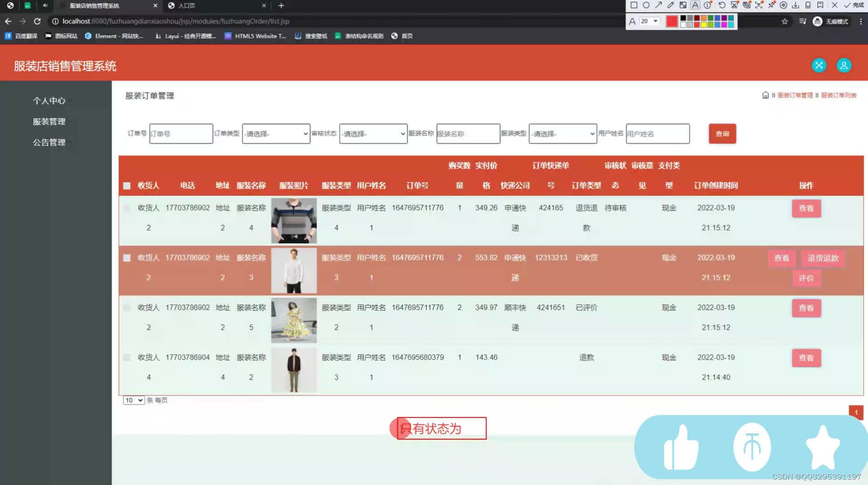Reload the current page
Viewport: 868px width, 485px height.
37,21
